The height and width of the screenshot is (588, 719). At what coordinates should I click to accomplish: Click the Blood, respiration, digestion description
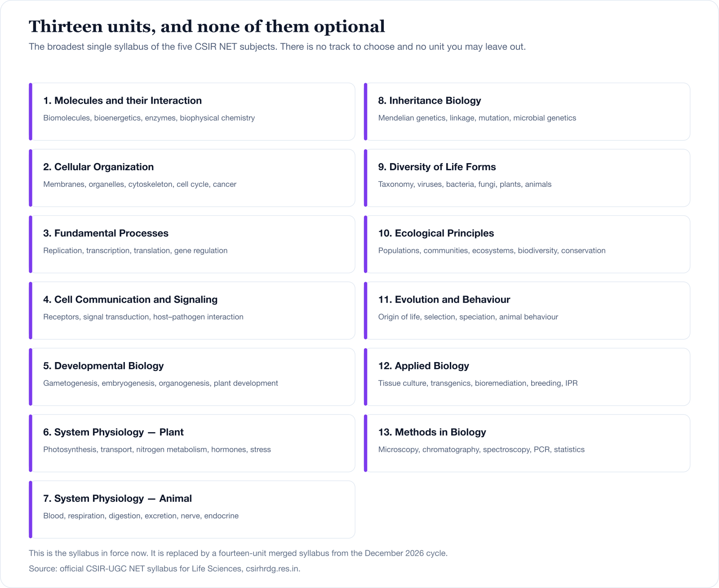point(141,516)
